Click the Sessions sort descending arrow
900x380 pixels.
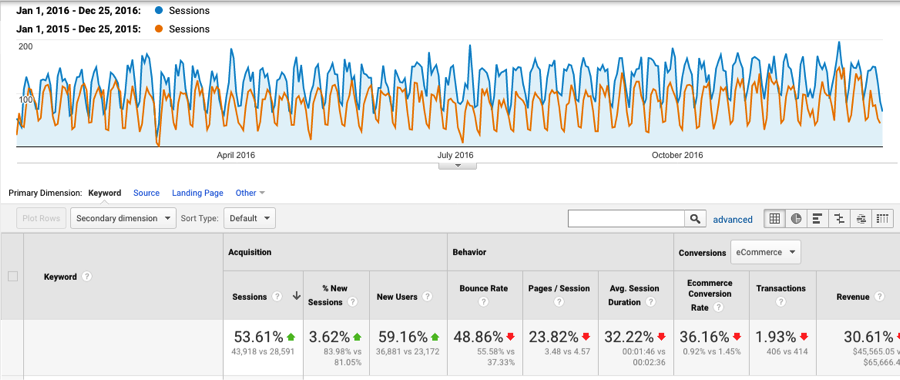[296, 296]
